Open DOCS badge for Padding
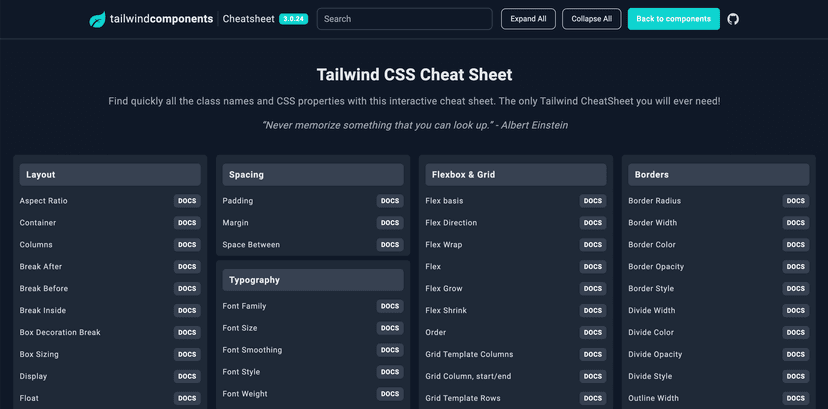Viewport: 828px width, 409px height. point(390,201)
